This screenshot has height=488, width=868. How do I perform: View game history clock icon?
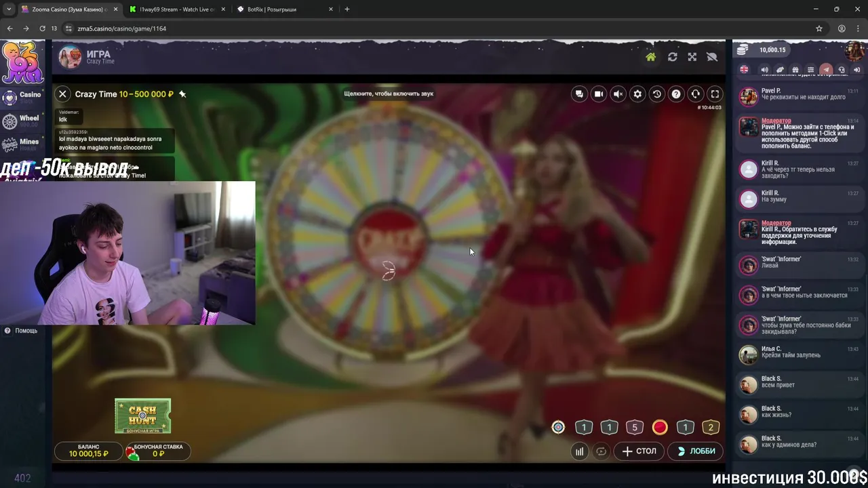[656, 94]
